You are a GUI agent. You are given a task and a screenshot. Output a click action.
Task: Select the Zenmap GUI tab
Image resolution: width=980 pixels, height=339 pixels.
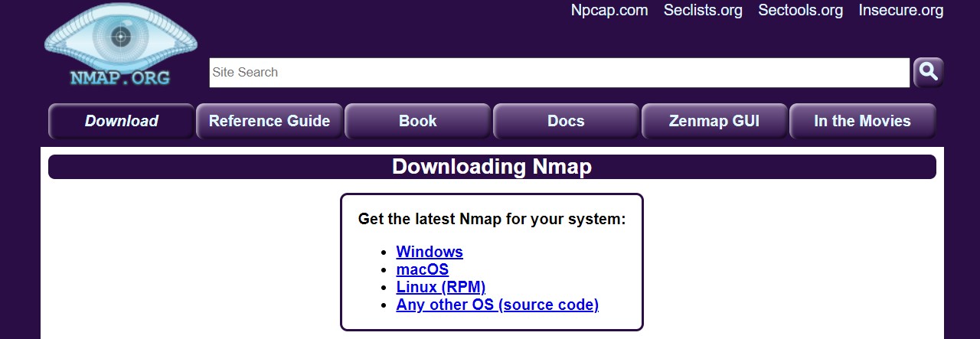click(x=714, y=121)
